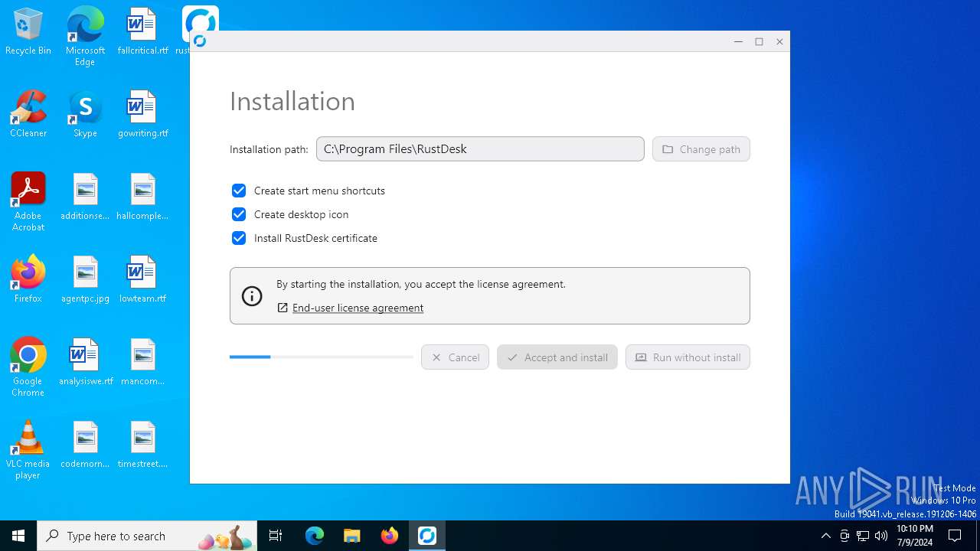Maximize the RustDesk installer window

(759, 41)
